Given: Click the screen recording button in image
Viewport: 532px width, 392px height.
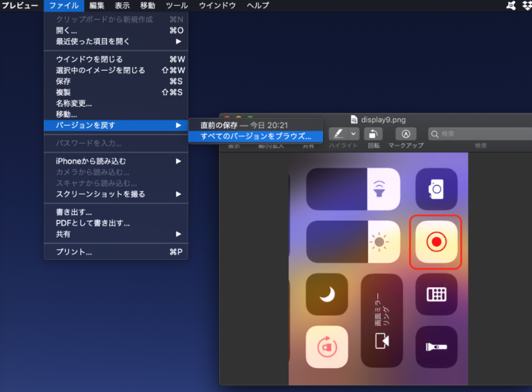Looking at the screenshot, I should (x=436, y=242).
